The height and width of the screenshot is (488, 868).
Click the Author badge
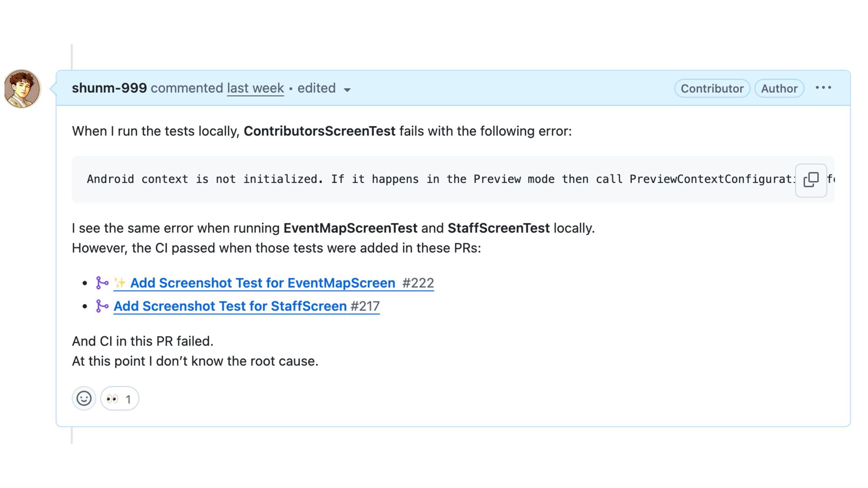pos(779,89)
